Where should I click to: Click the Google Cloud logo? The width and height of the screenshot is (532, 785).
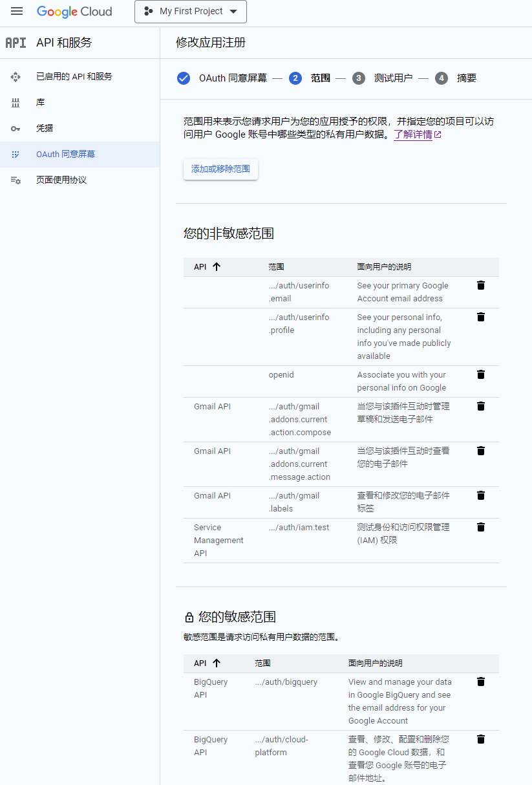pyautogui.click(x=74, y=12)
